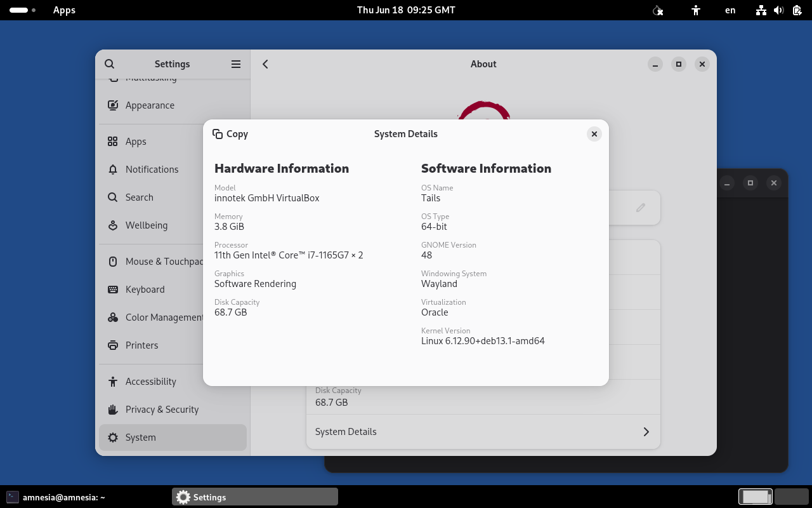
Task: Click the network icon in top bar
Action: point(761,10)
